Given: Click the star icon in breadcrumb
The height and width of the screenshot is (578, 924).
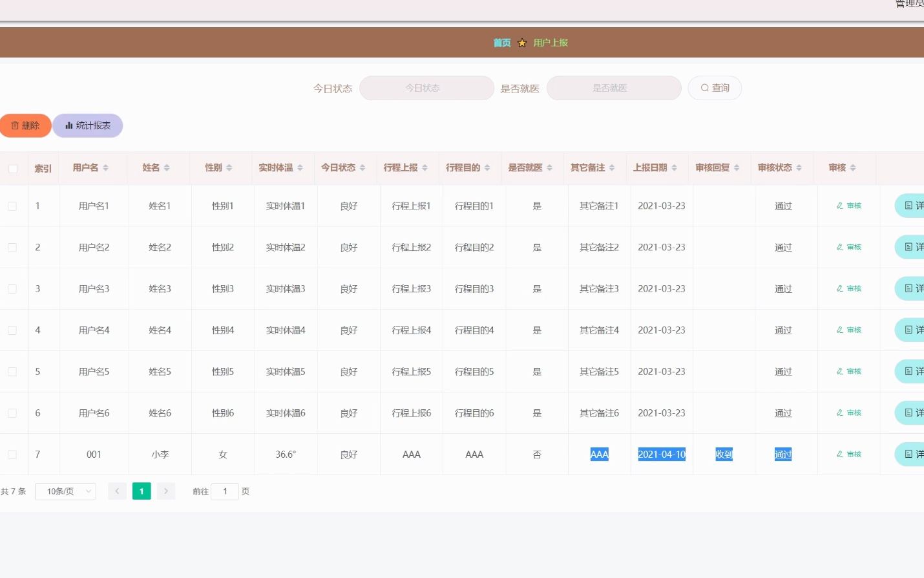Looking at the screenshot, I should (522, 43).
